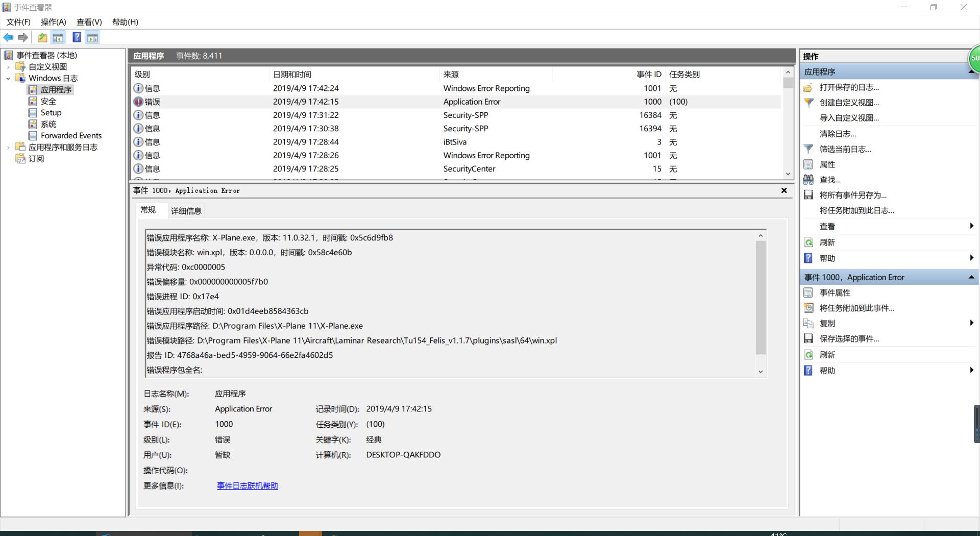Screen dimensions: 980x536
Task: Click the red error icon in 错误 row
Action: click(x=138, y=102)
